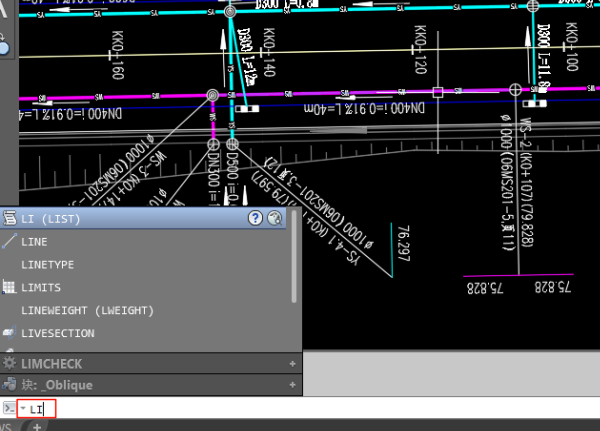Image resolution: width=600 pixels, height=431 pixels.
Task: Select the square node on magenta pipeline
Action: [437, 92]
